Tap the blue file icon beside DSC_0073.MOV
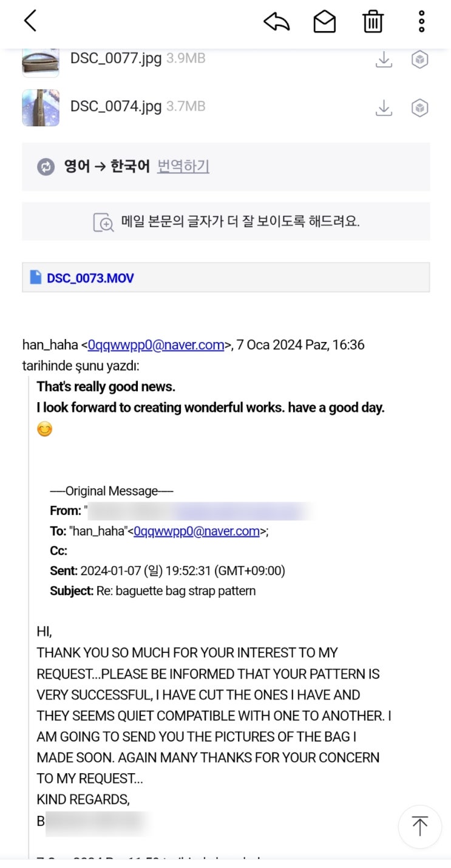 [x=36, y=278]
